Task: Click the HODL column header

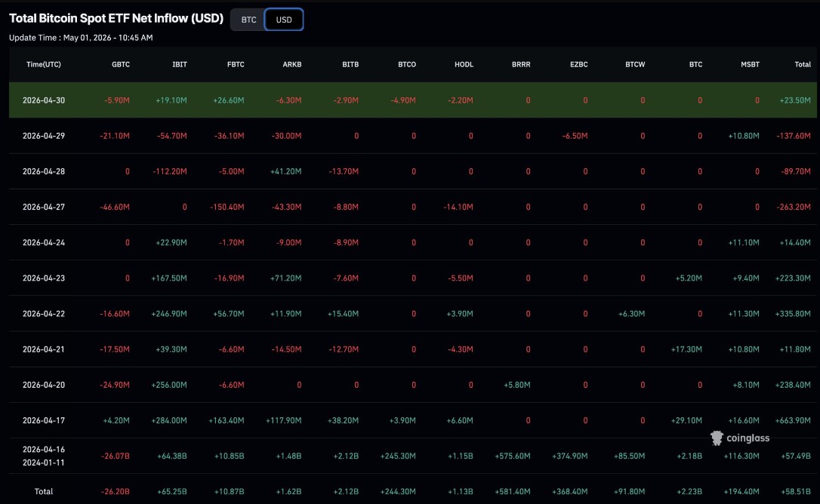Action: tap(464, 64)
